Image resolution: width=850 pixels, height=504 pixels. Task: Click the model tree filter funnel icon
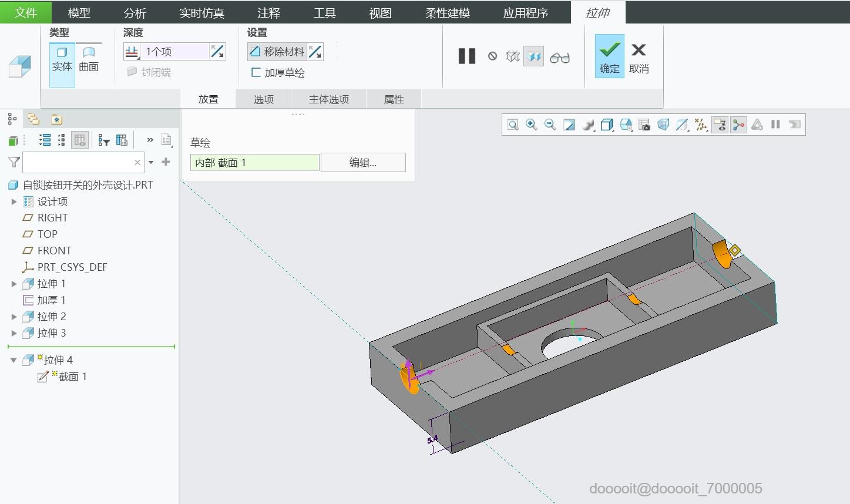(13, 162)
